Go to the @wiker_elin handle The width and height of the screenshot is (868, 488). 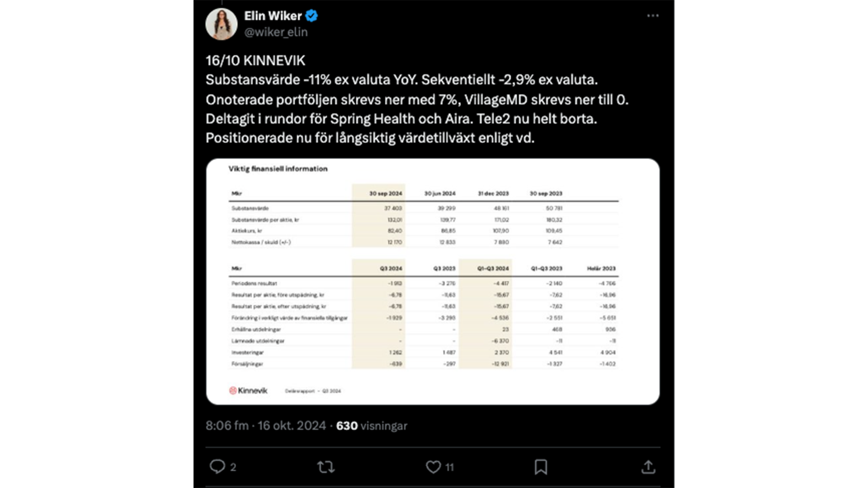tap(276, 32)
